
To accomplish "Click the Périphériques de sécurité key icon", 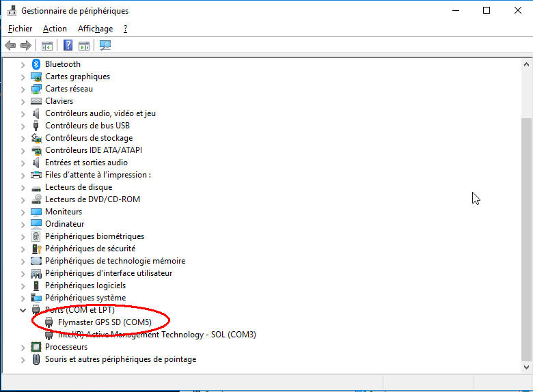I will pos(36,249).
